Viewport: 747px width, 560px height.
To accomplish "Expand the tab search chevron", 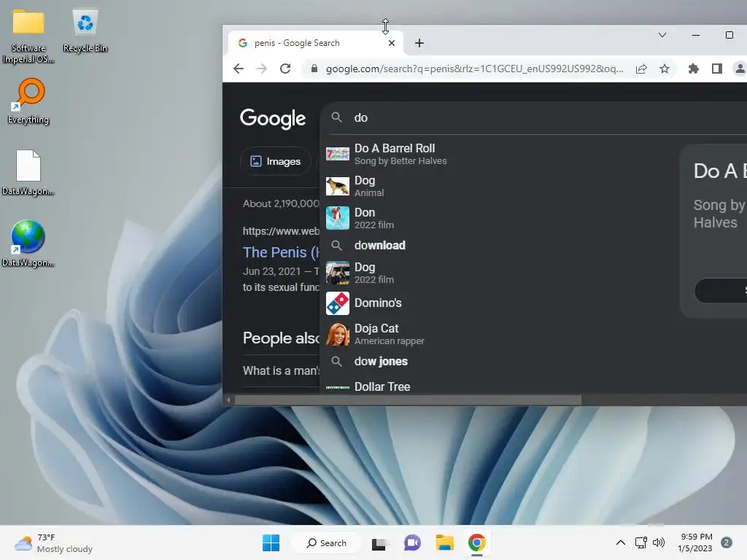I will pos(662,35).
